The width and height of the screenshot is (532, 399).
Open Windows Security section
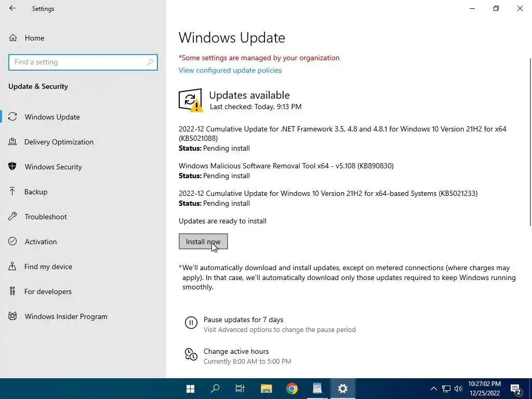[83, 167]
